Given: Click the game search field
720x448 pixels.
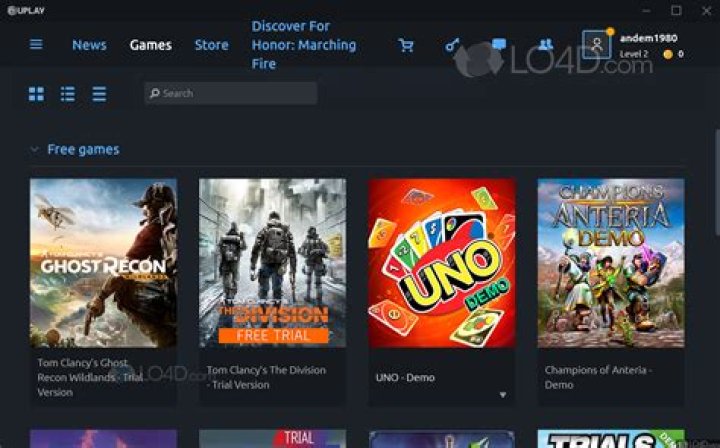Looking at the screenshot, I should (x=231, y=93).
